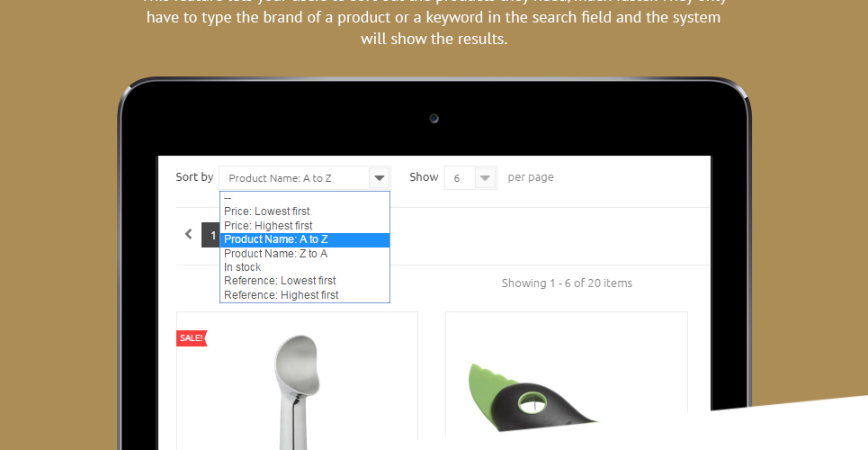Select the blank '--' sort option

pos(304,198)
